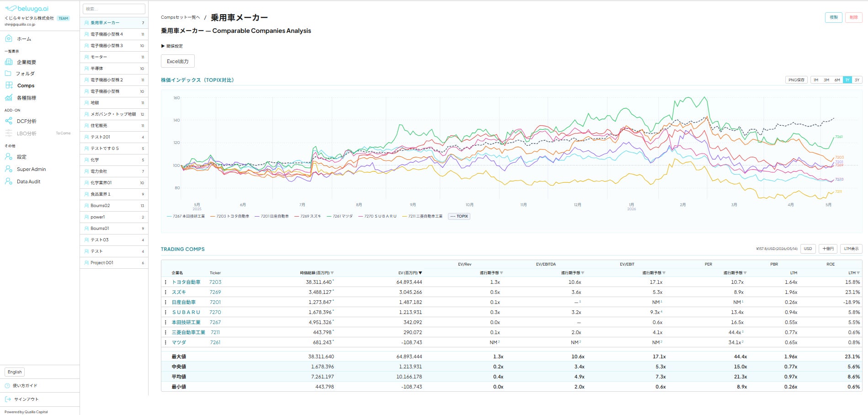Image resolution: width=868 pixels, height=415 pixels.
Task: Open the フォルダ folder icon
Action: click(8, 73)
